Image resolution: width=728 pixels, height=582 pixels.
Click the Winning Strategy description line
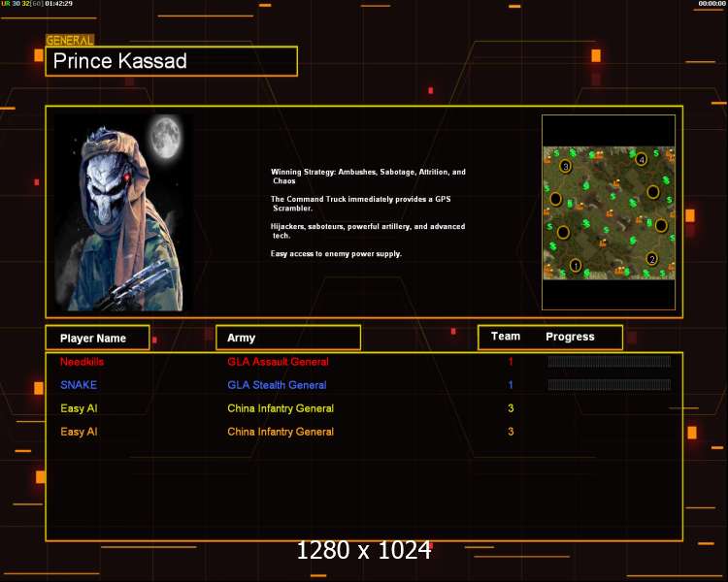368,177
